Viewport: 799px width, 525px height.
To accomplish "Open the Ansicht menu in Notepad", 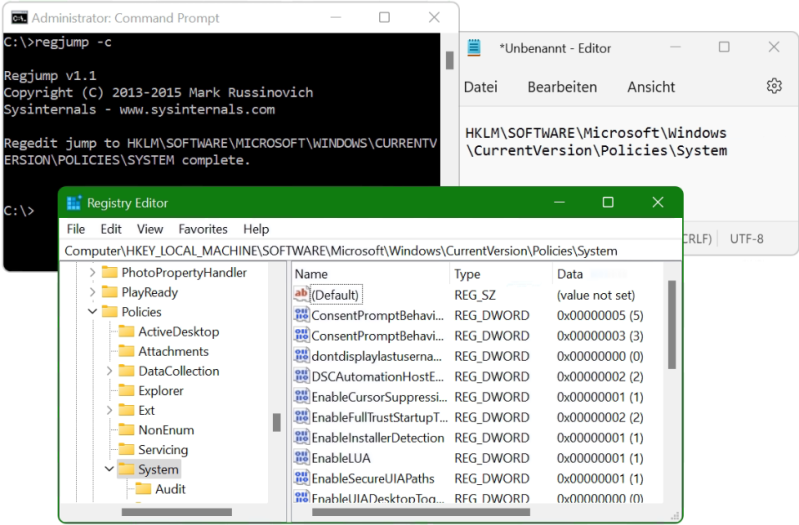I will pos(651,87).
